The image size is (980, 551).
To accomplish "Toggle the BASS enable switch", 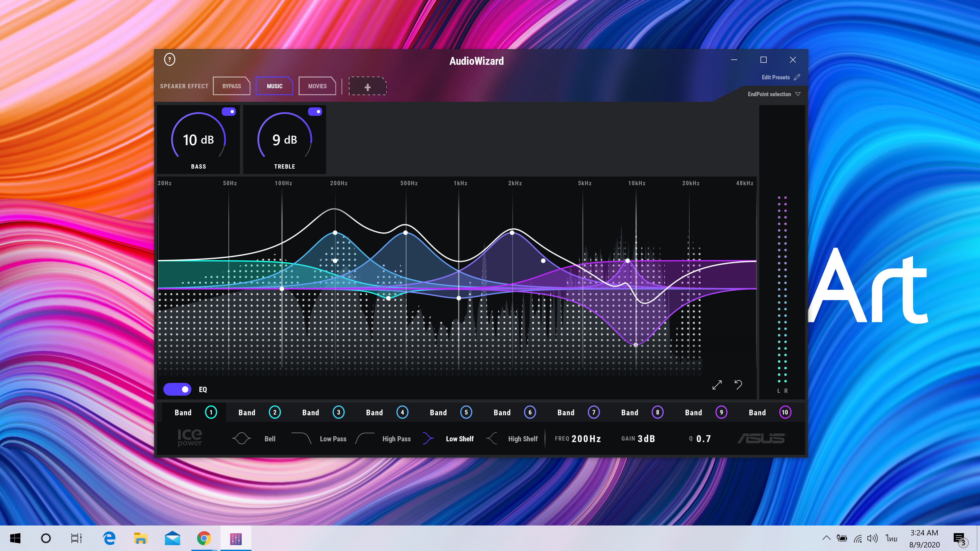I will (229, 111).
